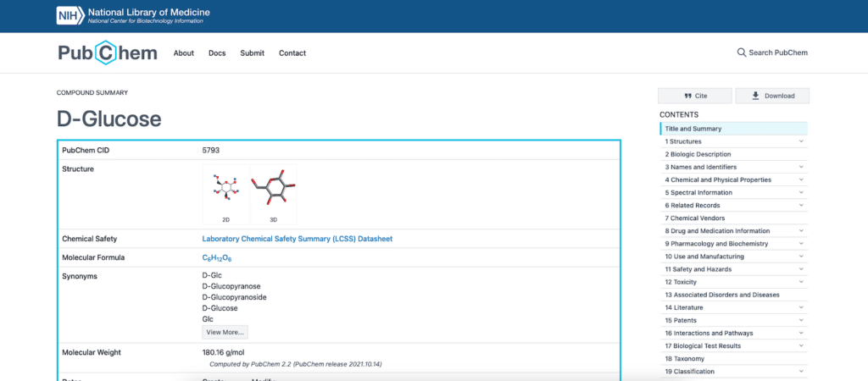Expand Names and Identifiers chevron
The image size is (868, 381).
point(801,167)
